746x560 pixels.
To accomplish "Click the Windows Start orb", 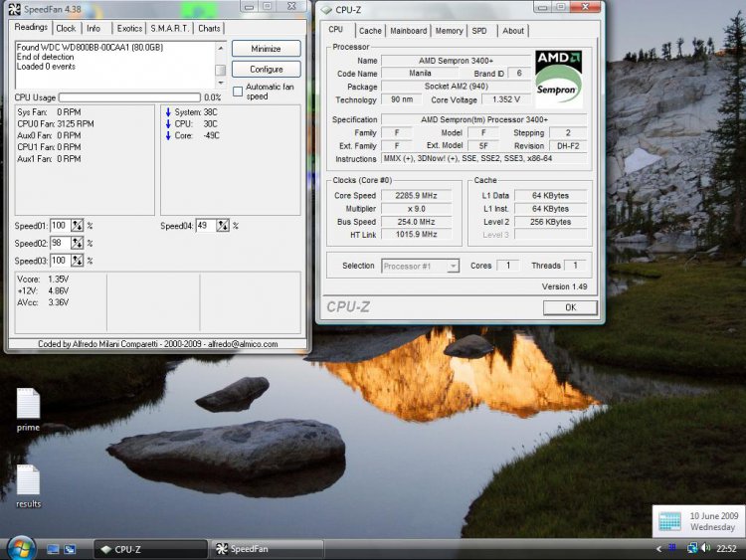I will (21, 548).
